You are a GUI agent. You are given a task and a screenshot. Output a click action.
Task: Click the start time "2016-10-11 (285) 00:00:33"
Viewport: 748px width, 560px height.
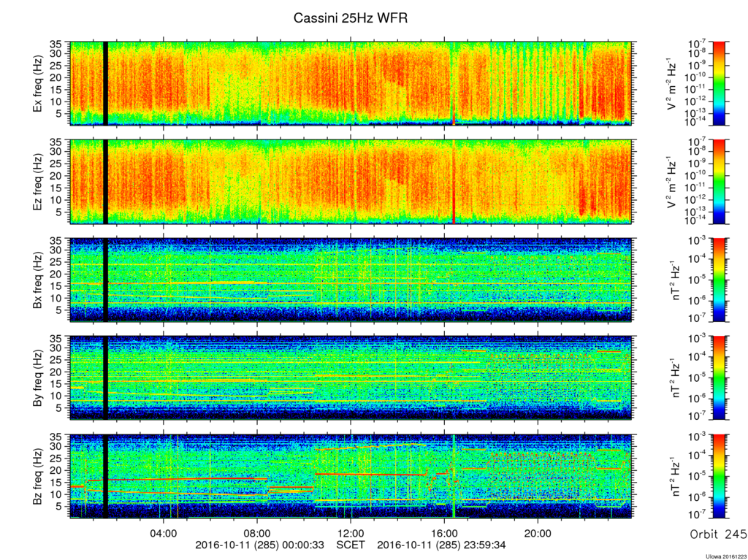[260, 545]
